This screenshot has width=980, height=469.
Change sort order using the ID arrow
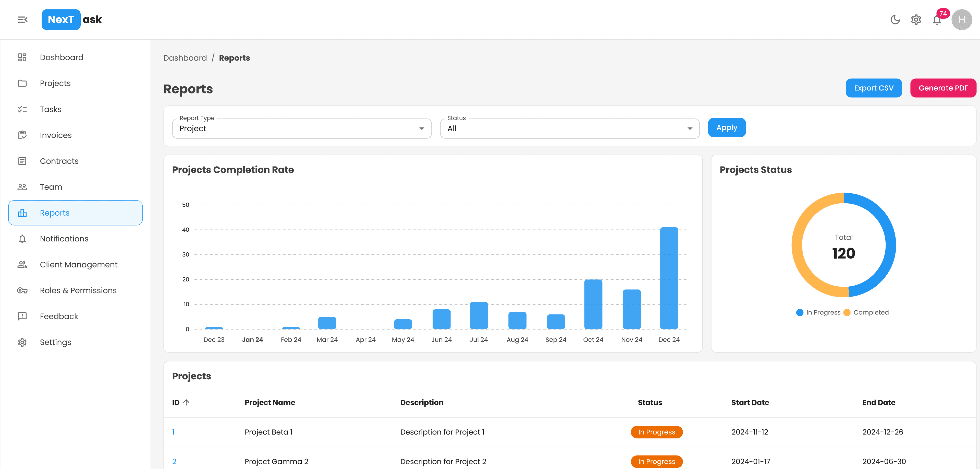click(x=186, y=402)
